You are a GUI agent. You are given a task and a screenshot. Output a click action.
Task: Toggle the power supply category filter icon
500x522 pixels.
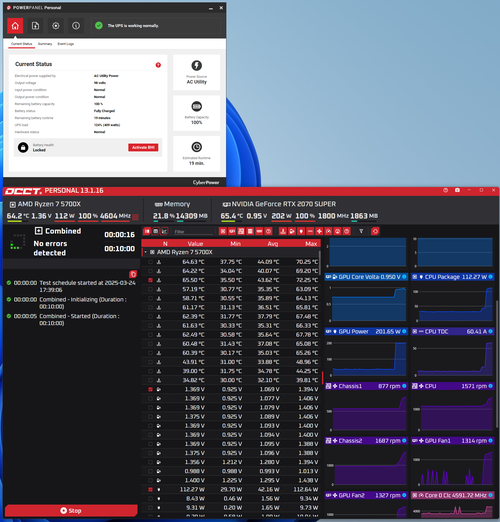pos(268,231)
